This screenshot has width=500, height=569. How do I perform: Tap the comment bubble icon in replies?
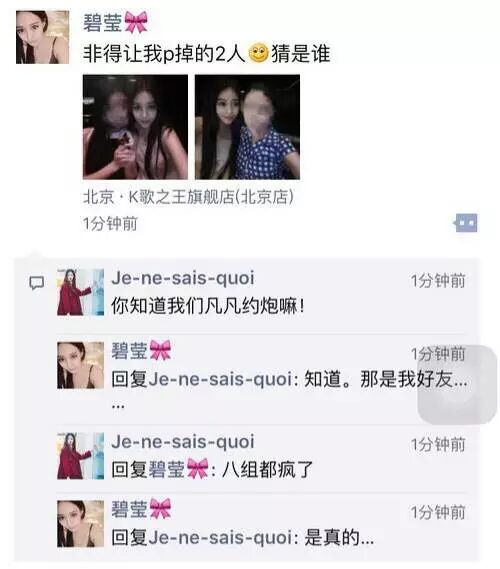coord(37,283)
